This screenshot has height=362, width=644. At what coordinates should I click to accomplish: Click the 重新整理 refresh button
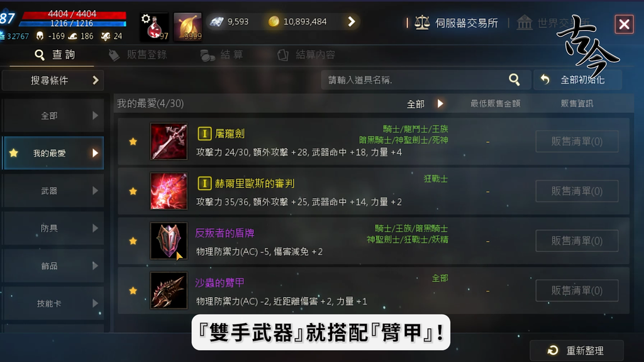(577, 351)
